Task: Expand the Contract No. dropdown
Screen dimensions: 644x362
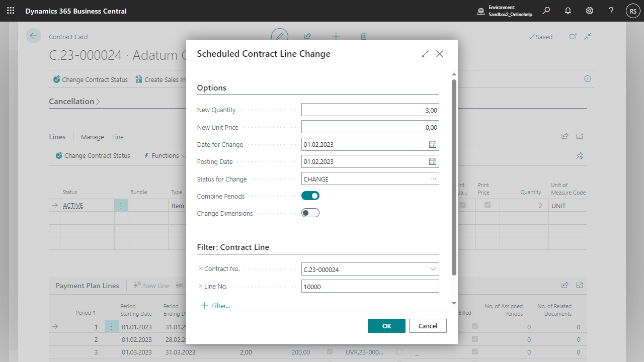Action: (433, 269)
